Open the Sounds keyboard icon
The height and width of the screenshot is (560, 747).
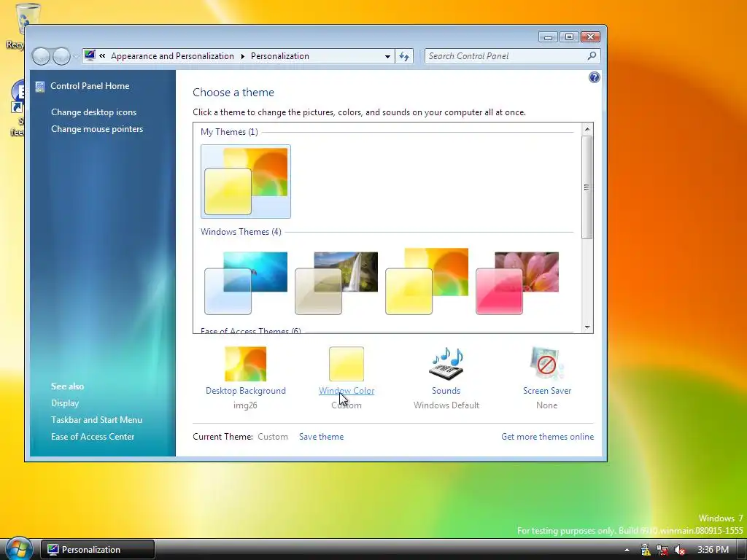(446, 364)
